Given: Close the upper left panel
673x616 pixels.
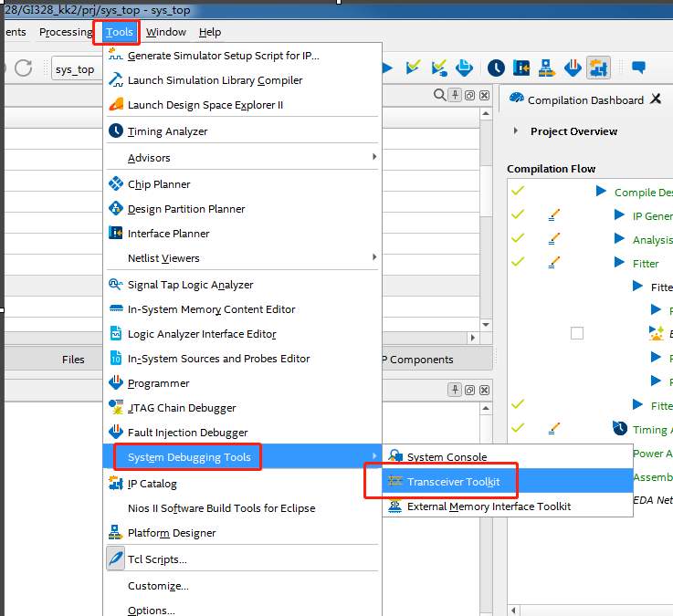Looking at the screenshot, I should coord(485,95).
